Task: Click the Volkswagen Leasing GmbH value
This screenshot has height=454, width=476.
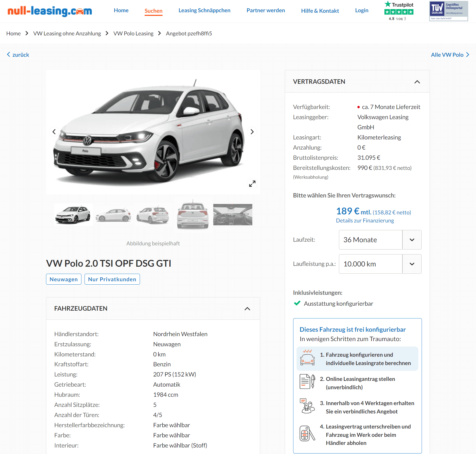Action: point(383,122)
